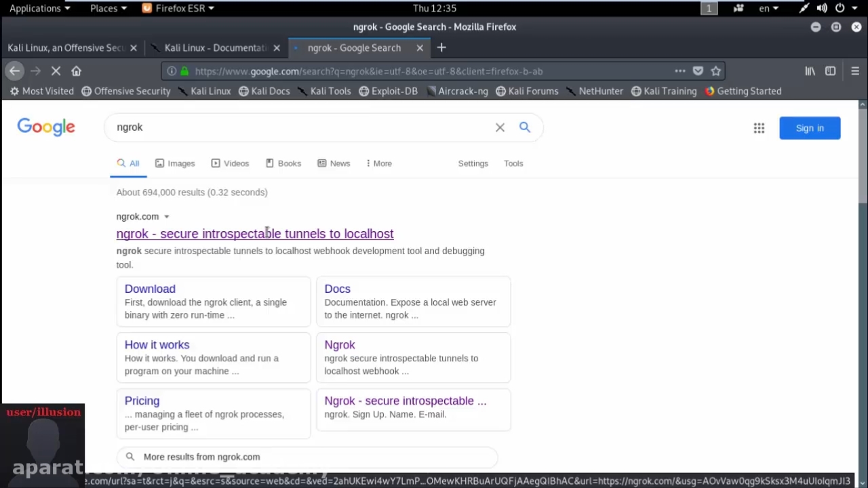Expand ngrok.com result dropdown arrow

[x=166, y=217]
